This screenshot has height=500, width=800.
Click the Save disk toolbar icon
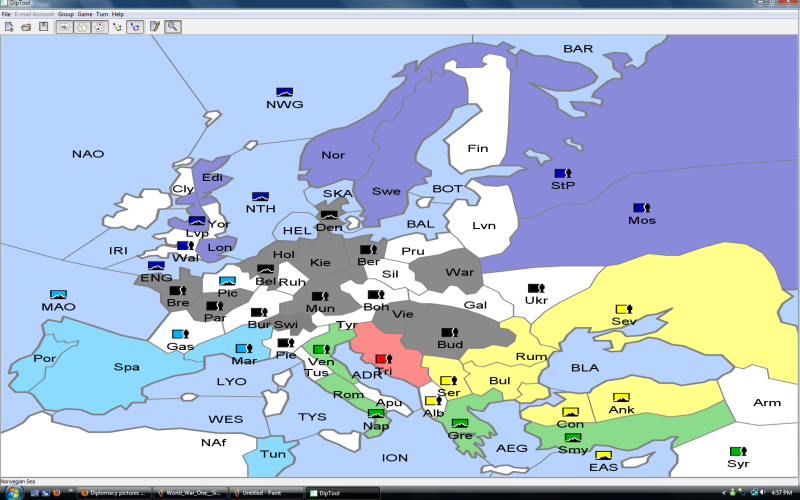tap(43, 26)
